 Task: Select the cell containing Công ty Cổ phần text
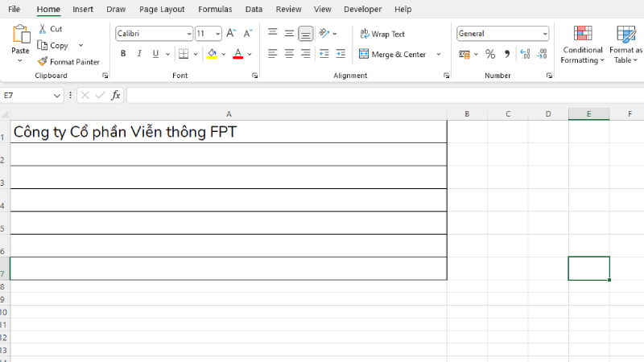[x=228, y=132]
